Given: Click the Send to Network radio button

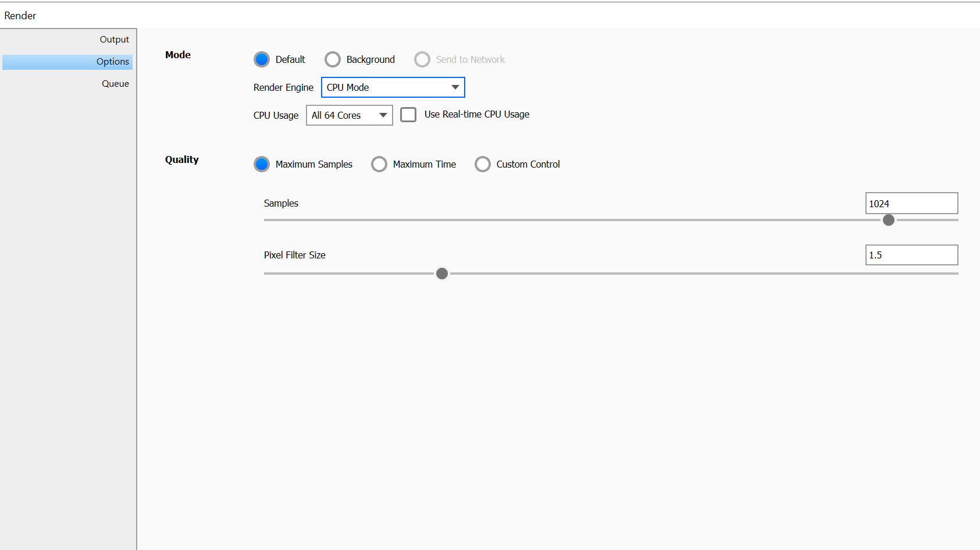Looking at the screenshot, I should tap(422, 59).
